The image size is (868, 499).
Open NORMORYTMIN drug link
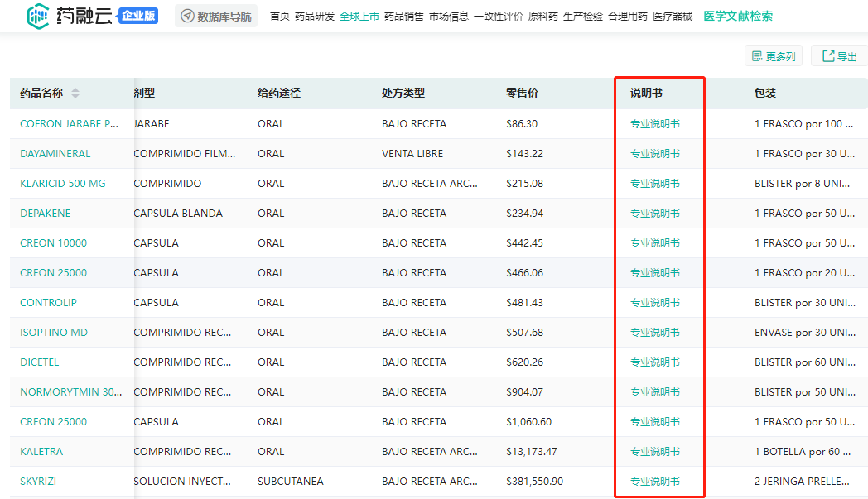tap(71, 392)
